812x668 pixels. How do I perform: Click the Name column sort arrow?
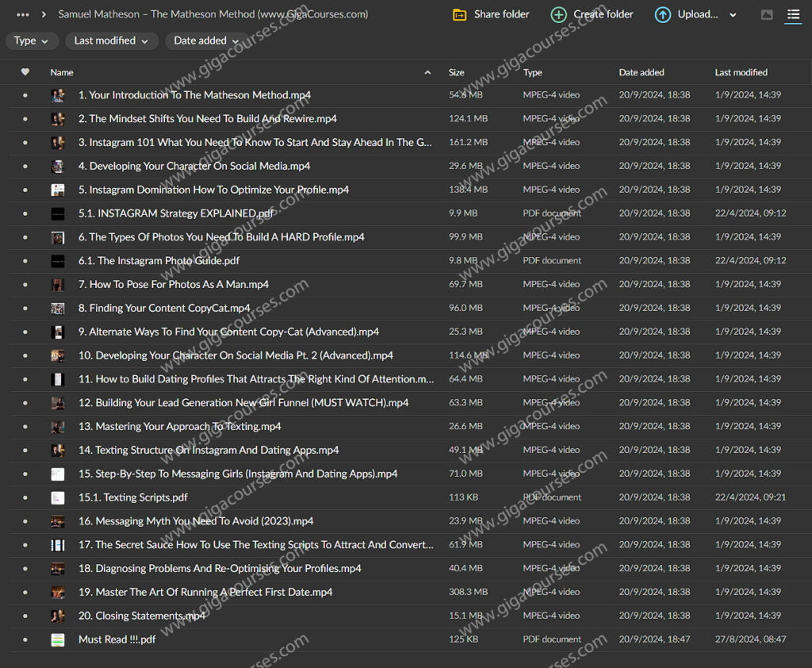(428, 72)
